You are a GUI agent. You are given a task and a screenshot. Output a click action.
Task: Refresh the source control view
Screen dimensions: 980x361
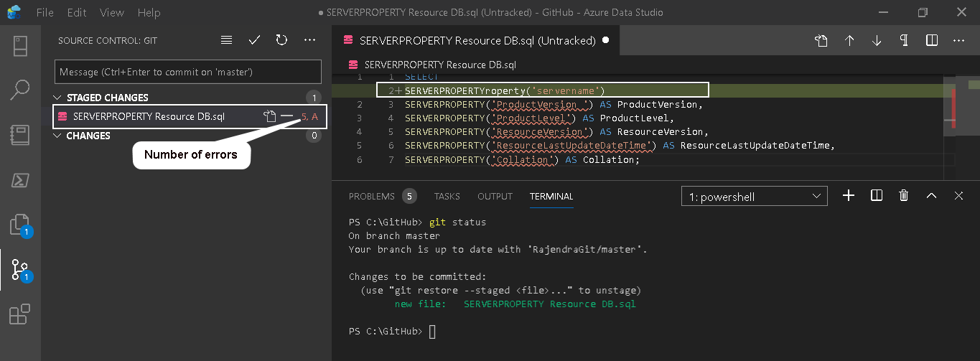[x=281, y=41]
